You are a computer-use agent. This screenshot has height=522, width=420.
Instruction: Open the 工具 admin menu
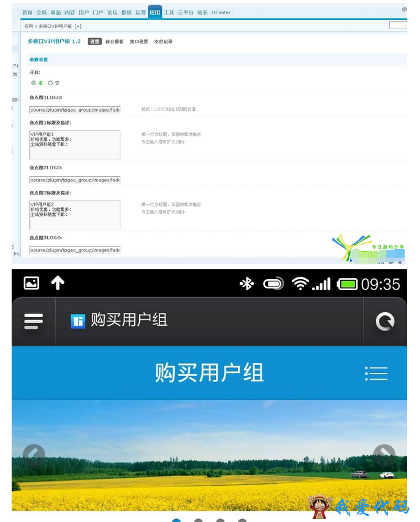(x=169, y=12)
